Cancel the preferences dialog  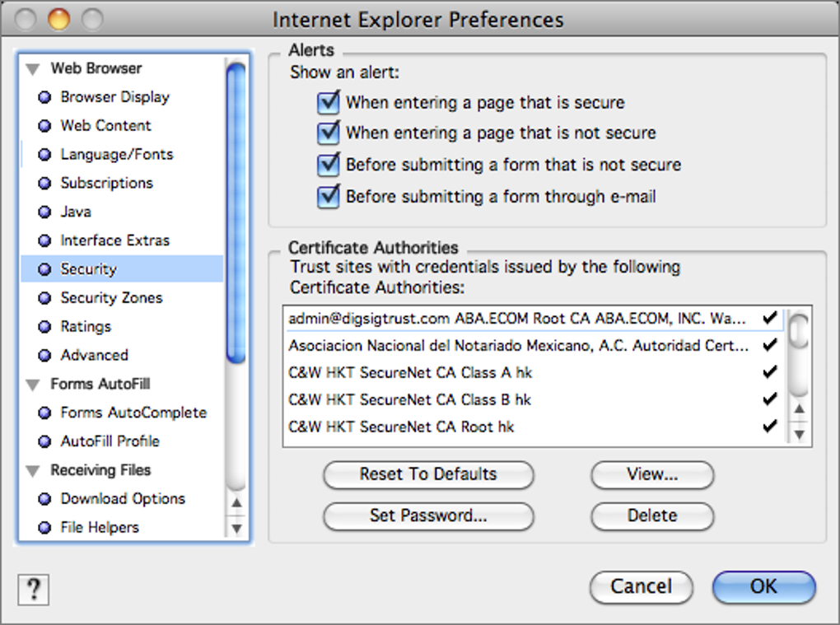coord(642,586)
